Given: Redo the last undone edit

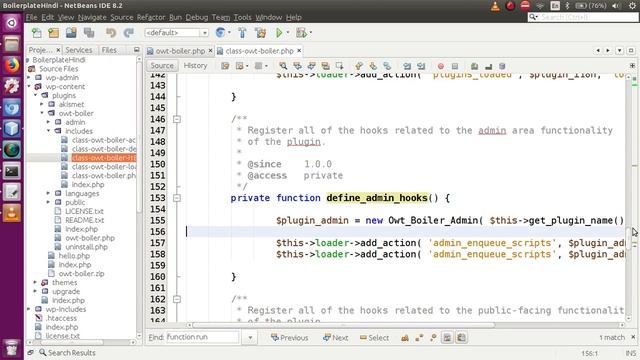Looking at the screenshot, I should pyautogui.click(x=129, y=33).
